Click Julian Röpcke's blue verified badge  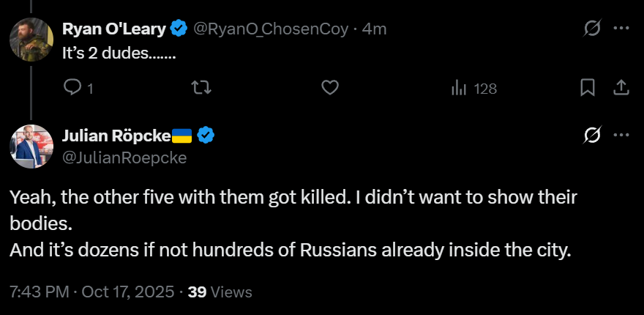point(206,136)
